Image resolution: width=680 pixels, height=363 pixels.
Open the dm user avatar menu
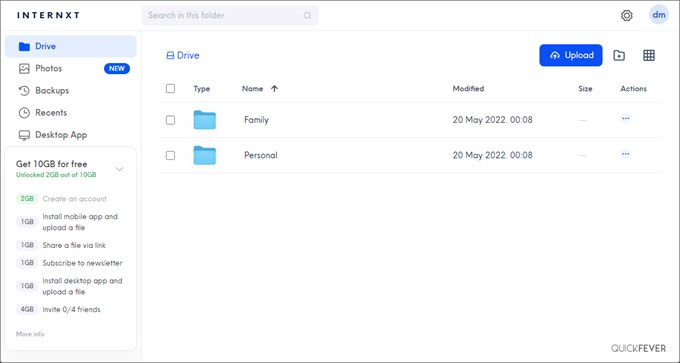click(659, 15)
